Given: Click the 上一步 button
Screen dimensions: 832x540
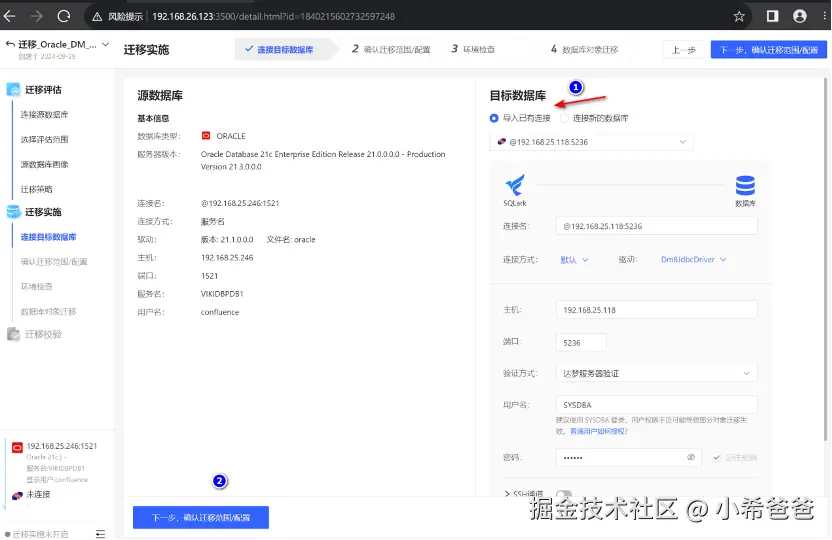Looking at the screenshot, I should [x=683, y=50].
